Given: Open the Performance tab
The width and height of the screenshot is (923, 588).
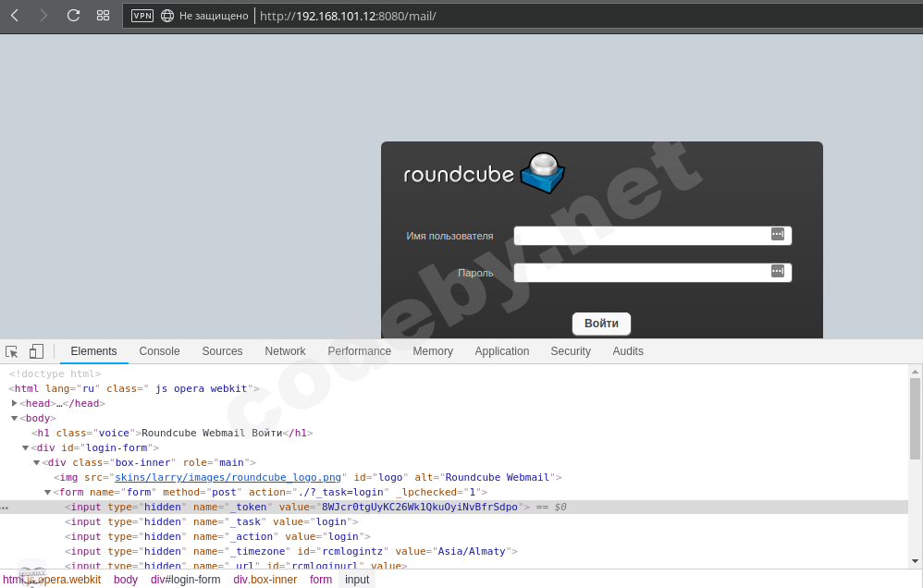Looking at the screenshot, I should click(x=359, y=351).
